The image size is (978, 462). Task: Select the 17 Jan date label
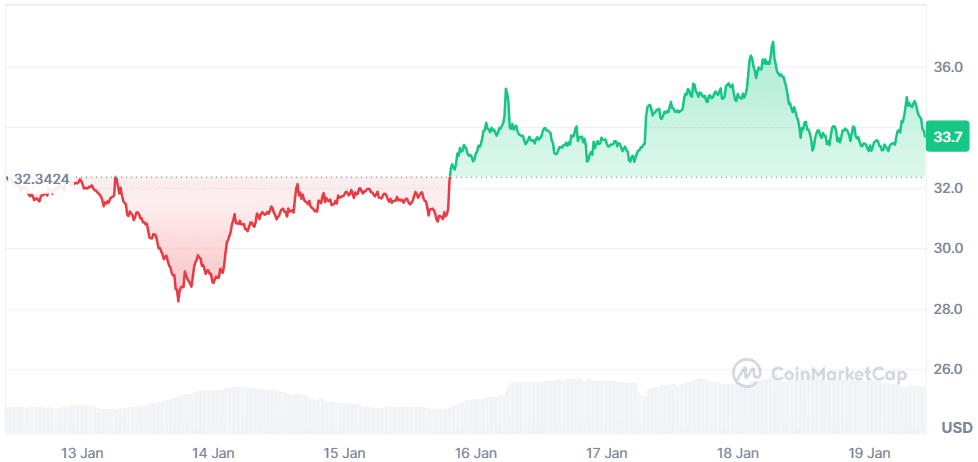tap(608, 453)
